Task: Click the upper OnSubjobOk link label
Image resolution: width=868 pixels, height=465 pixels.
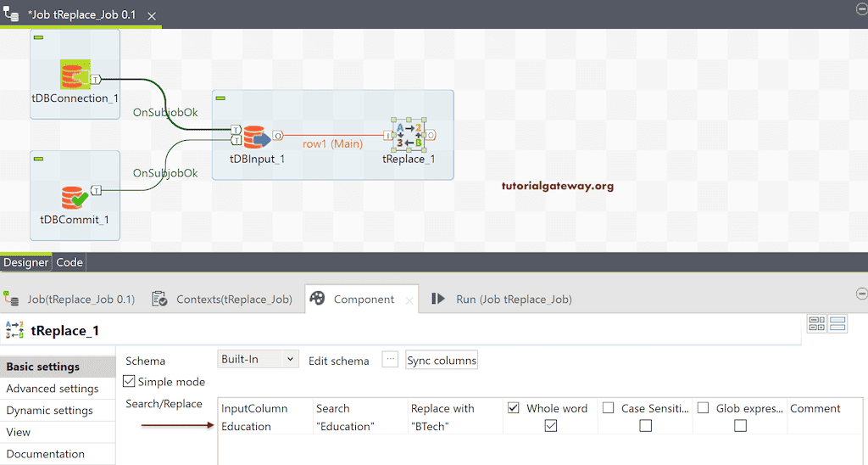Action: [165, 113]
